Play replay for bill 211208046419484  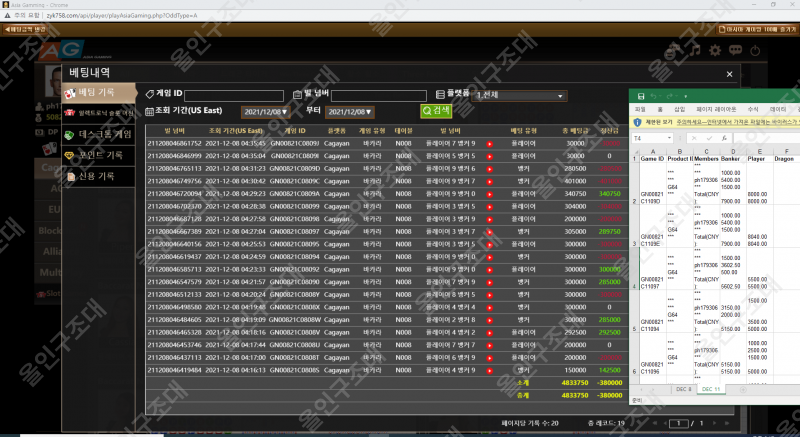click(x=489, y=371)
